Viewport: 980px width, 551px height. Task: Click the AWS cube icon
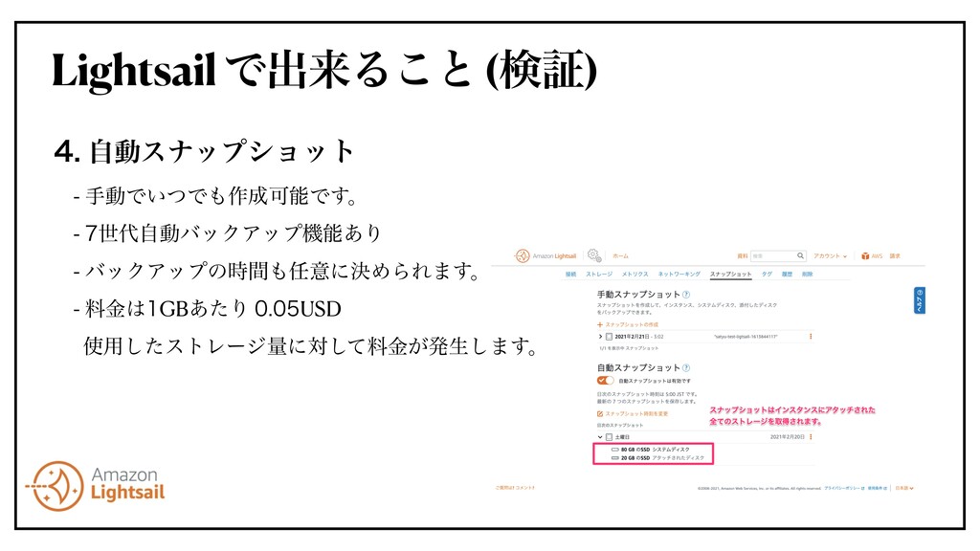(865, 256)
